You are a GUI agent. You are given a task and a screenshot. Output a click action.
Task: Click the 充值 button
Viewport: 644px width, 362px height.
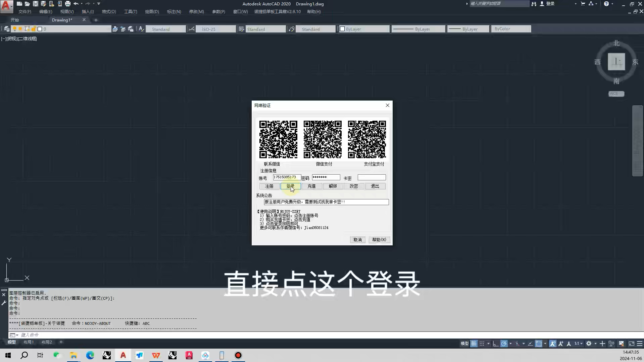pos(311,186)
